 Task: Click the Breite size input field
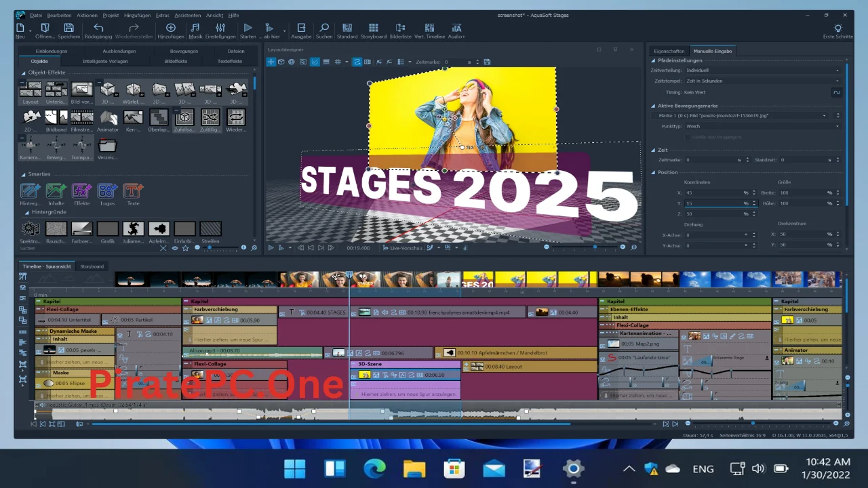[x=810, y=192]
